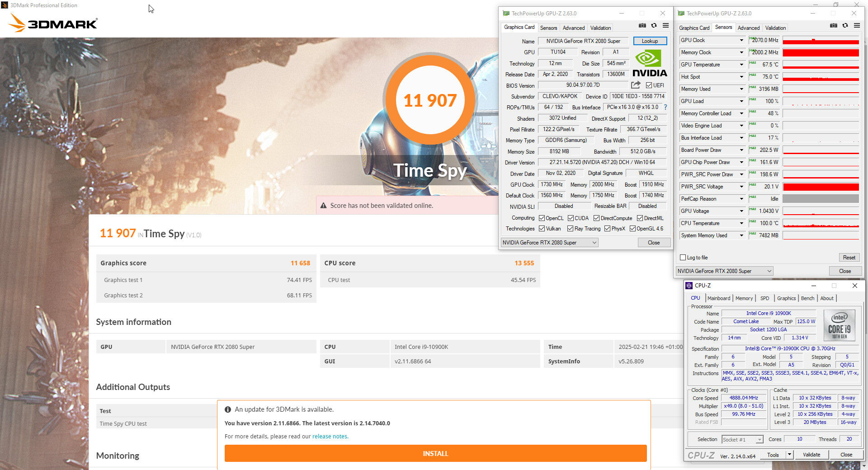Toggle the Ray Tracing checkbox
The image size is (868, 470).
click(571, 229)
